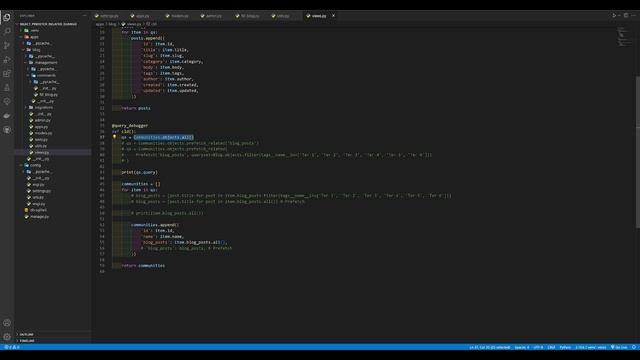Open tests.py in Explorer tree
Viewport: 640px width, 360px height.
tap(41, 140)
